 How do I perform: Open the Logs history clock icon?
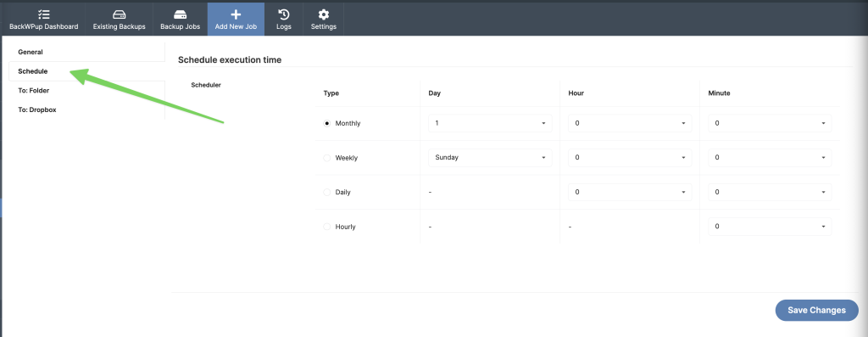click(283, 14)
